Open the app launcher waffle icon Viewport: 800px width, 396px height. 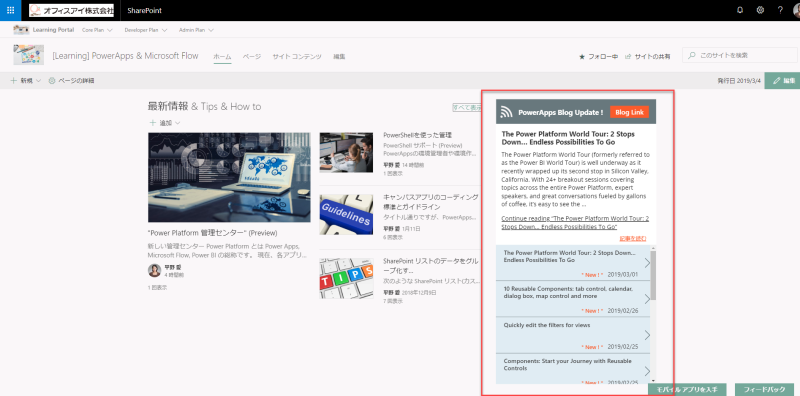(10, 10)
